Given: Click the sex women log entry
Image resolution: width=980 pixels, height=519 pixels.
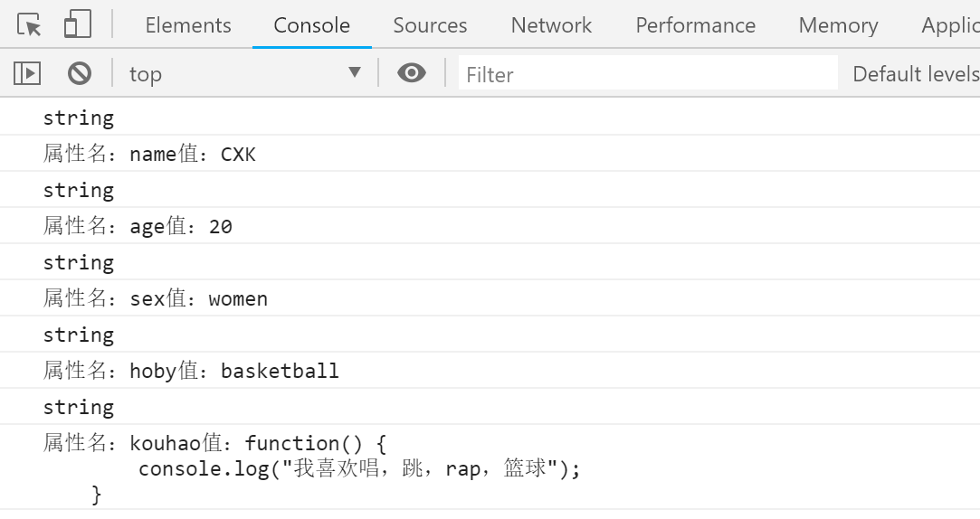Looking at the screenshot, I should click(x=156, y=298).
